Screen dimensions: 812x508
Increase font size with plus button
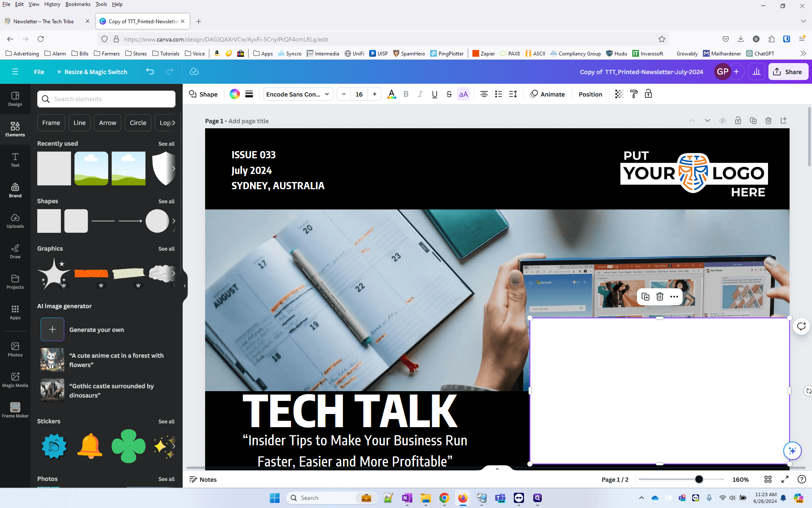click(x=375, y=94)
